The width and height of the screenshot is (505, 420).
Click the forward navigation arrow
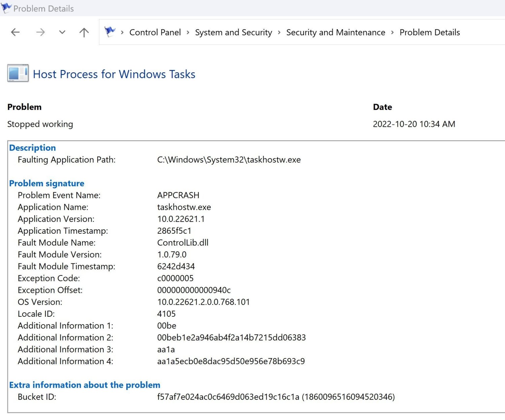pyautogui.click(x=40, y=32)
